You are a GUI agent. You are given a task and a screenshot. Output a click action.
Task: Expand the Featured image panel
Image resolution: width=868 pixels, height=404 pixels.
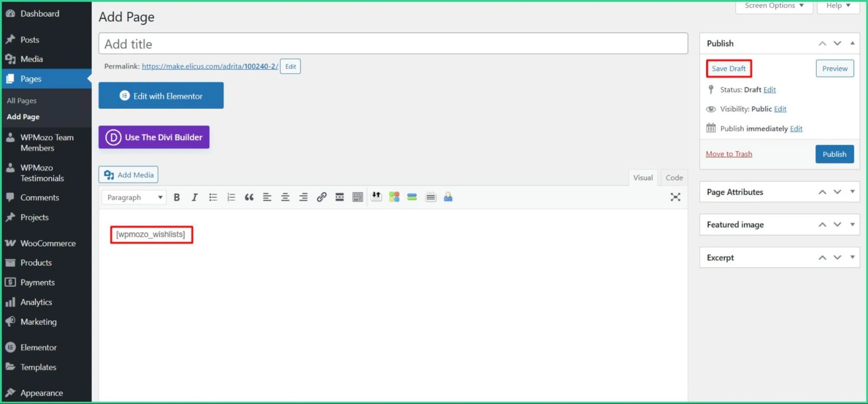click(852, 224)
